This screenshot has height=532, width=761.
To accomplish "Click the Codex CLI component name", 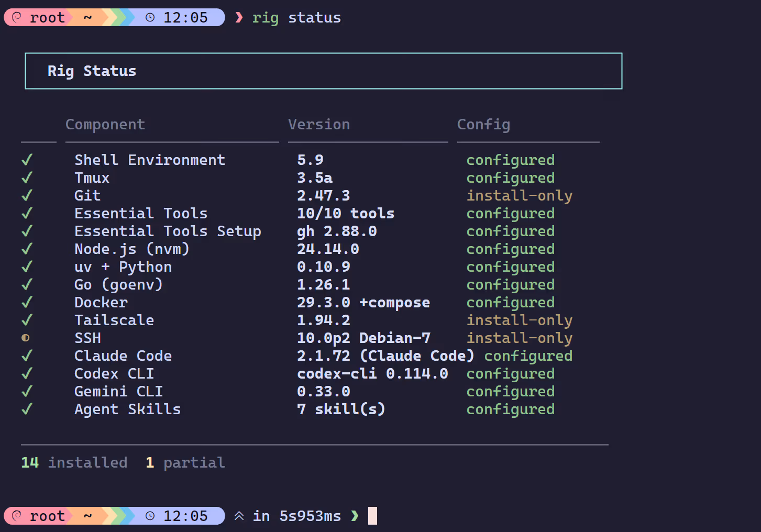I will [114, 374].
